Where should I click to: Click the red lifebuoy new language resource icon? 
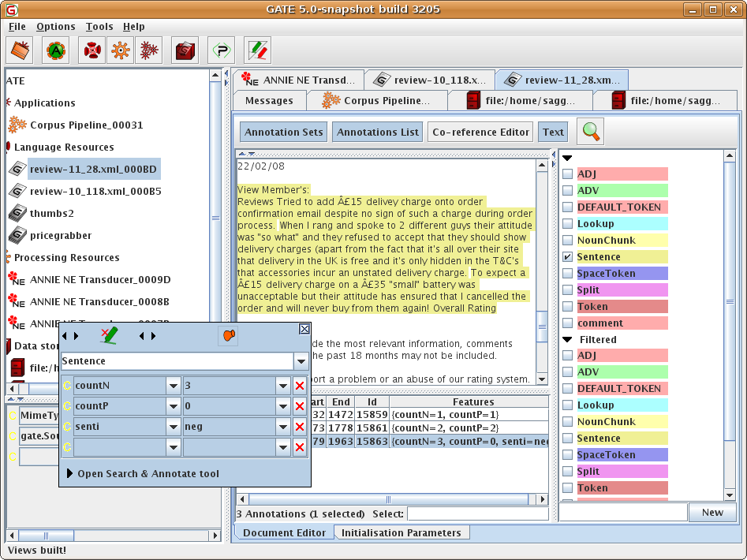(x=92, y=50)
